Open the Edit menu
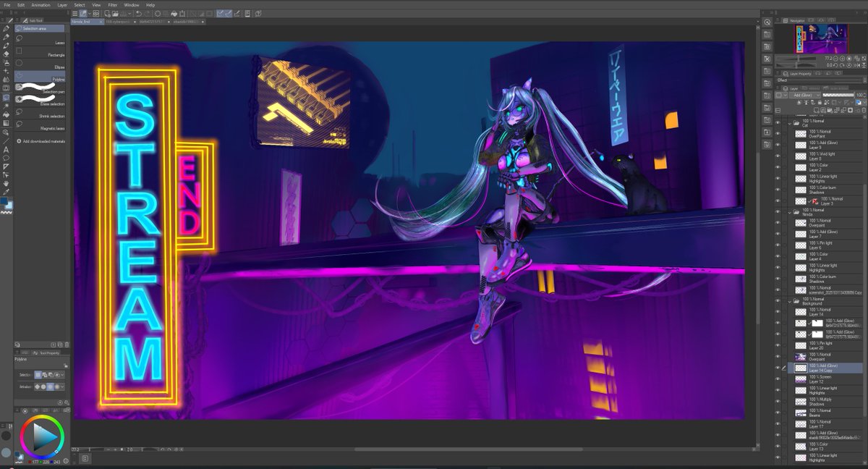Screen dimensions: 868x469 21,4
